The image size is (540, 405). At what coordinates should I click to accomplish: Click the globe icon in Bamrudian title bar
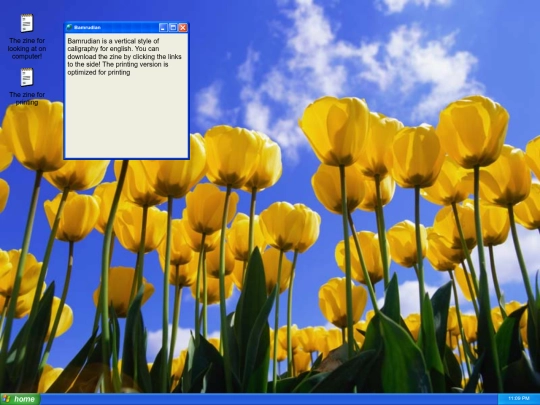[x=69, y=27]
